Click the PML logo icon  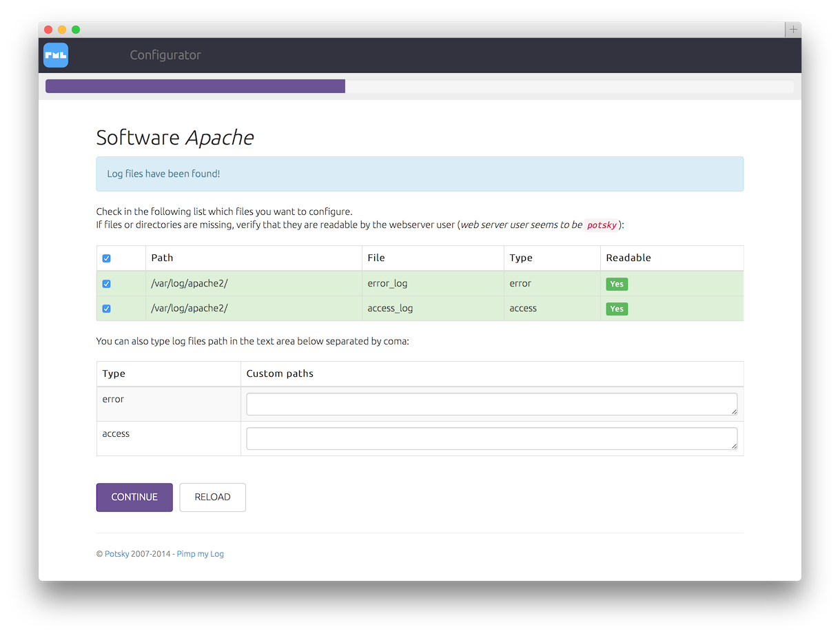coord(56,55)
